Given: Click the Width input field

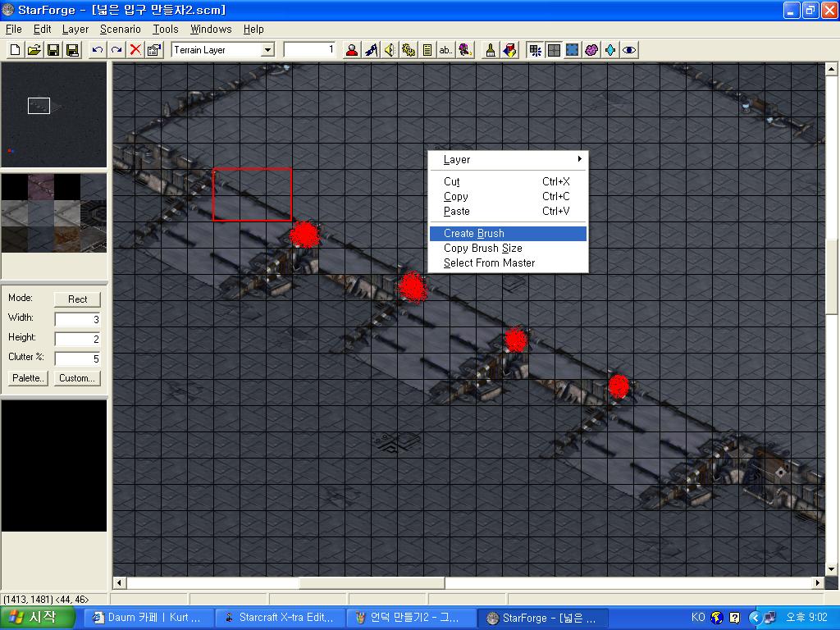Looking at the screenshot, I should 78,319.
